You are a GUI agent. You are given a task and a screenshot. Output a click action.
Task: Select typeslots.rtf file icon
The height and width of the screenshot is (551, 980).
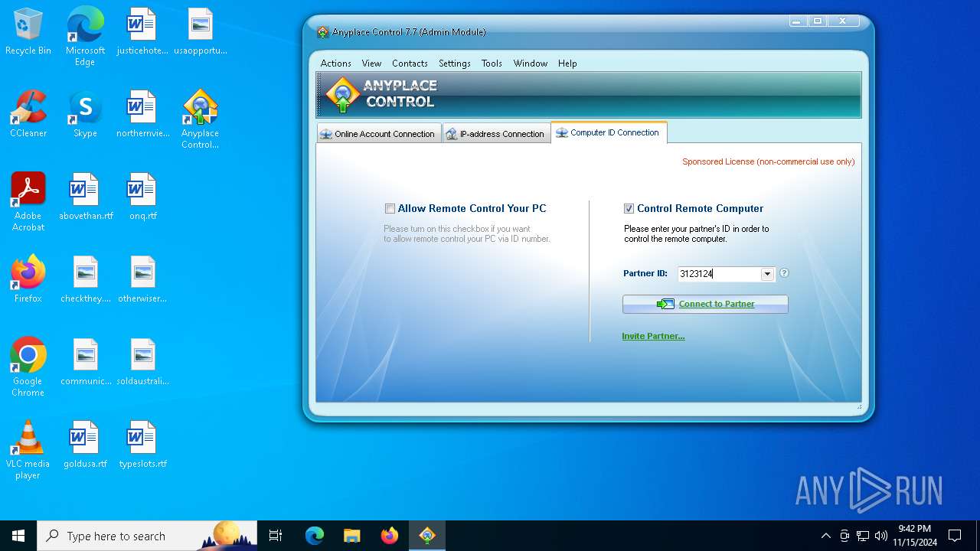(142, 445)
